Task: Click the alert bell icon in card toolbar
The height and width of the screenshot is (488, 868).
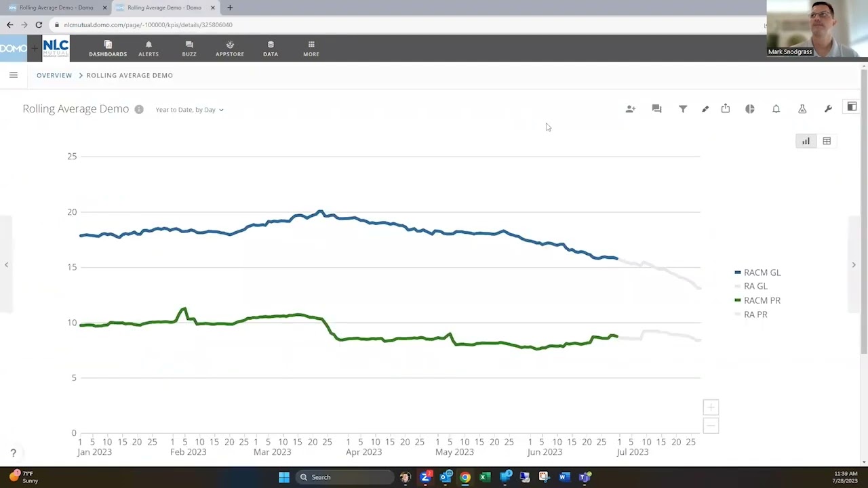Action: point(776,108)
